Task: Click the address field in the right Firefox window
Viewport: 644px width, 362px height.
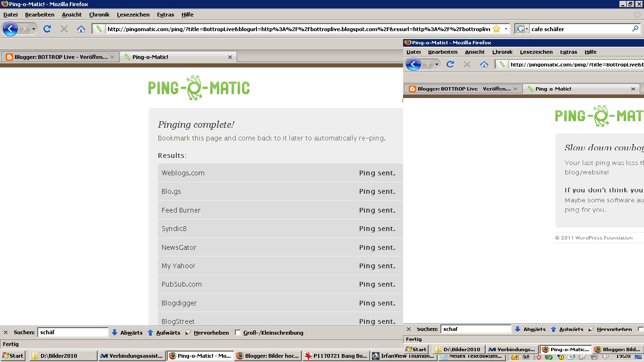Action: (576, 64)
